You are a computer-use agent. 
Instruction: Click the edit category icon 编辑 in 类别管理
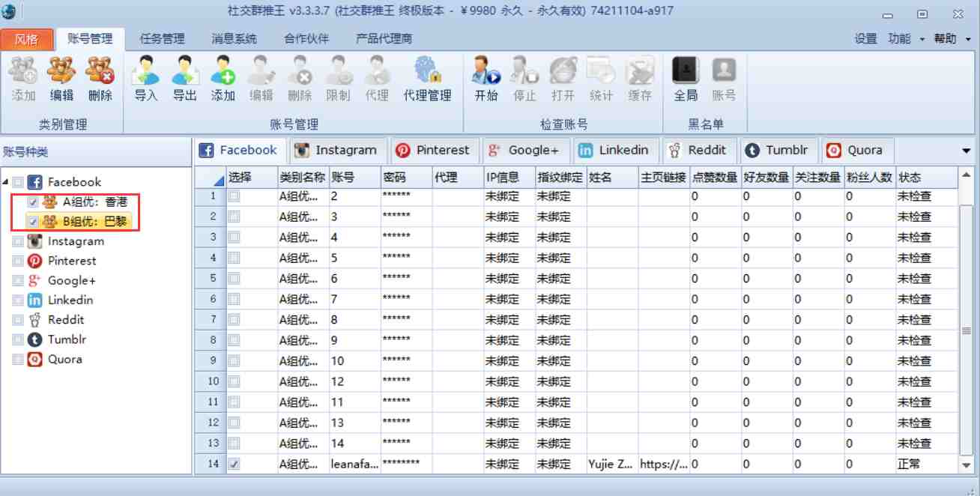pyautogui.click(x=61, y=71)
